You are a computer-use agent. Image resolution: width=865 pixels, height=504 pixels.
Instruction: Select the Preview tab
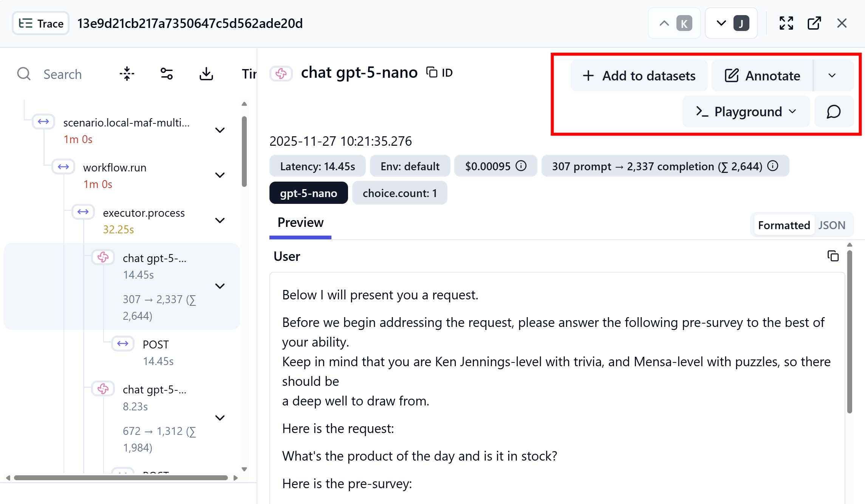pos(300,223)
